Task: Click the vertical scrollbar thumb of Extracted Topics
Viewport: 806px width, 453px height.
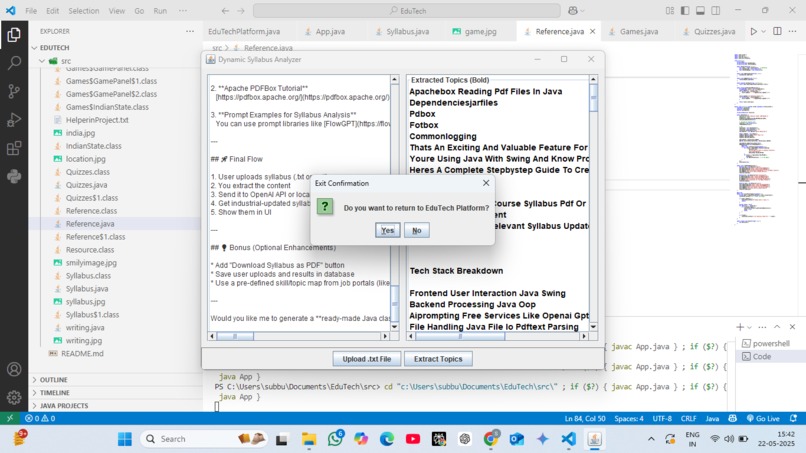Action: point(593,97)
